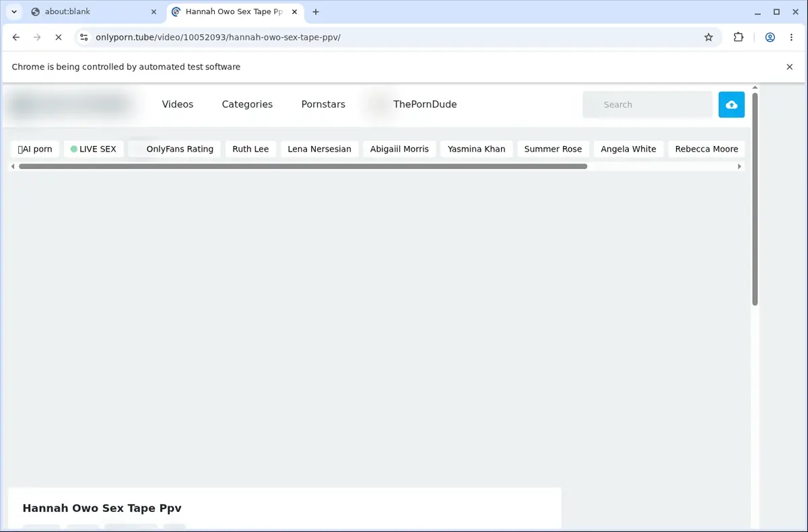View site information icon in address bar
Screen dimensions: 808x532
point(83,38)
